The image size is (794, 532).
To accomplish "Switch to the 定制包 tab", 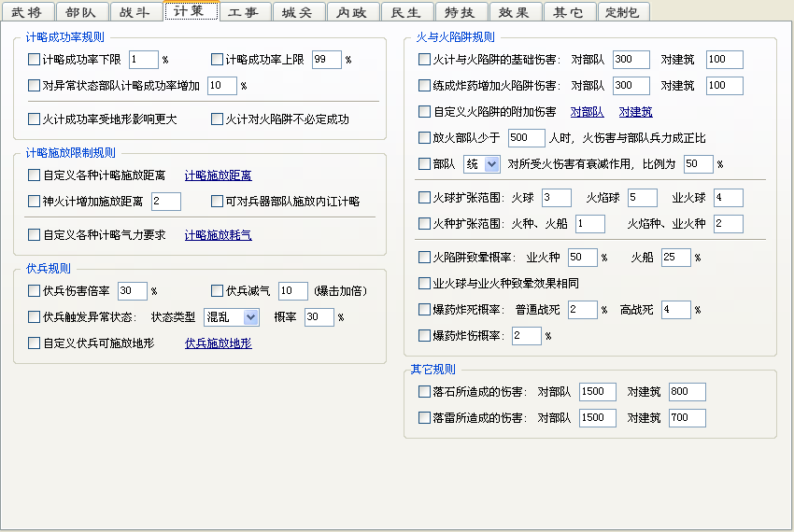I will [623, 11].
